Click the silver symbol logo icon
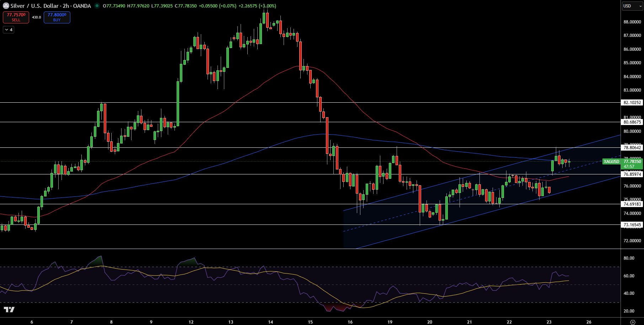This screenshot has height=325, width=644. [x=6, y=6]
